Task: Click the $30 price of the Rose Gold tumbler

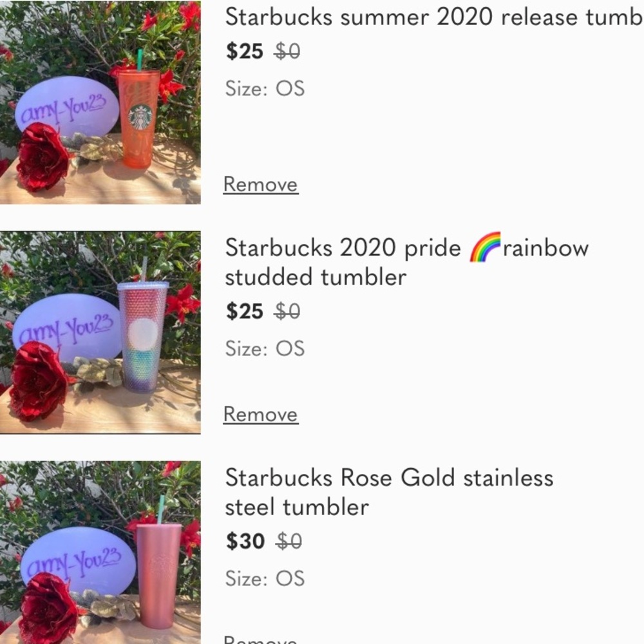Action: point(245,542)
